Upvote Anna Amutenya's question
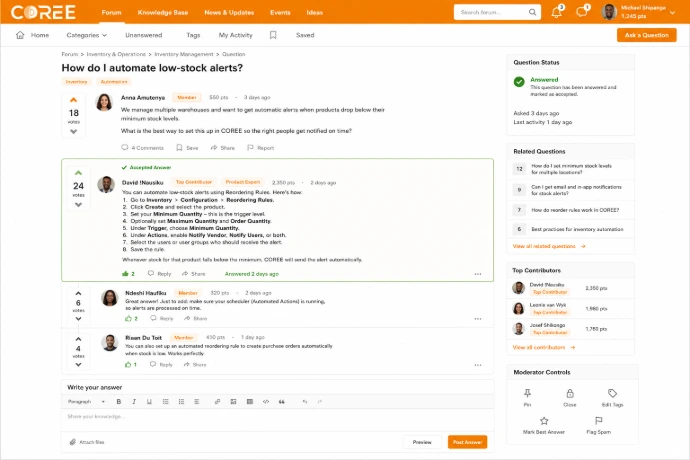Viewport: 690px width, 460px height. [73, 100]
